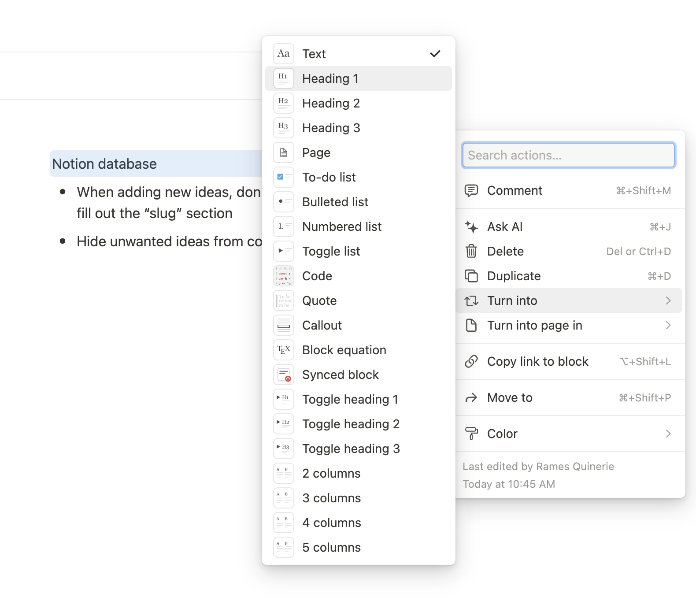The height and width of the screenshot is (616, 696).
Task: Pick the 3 columns option
Action: coord(359,498)
